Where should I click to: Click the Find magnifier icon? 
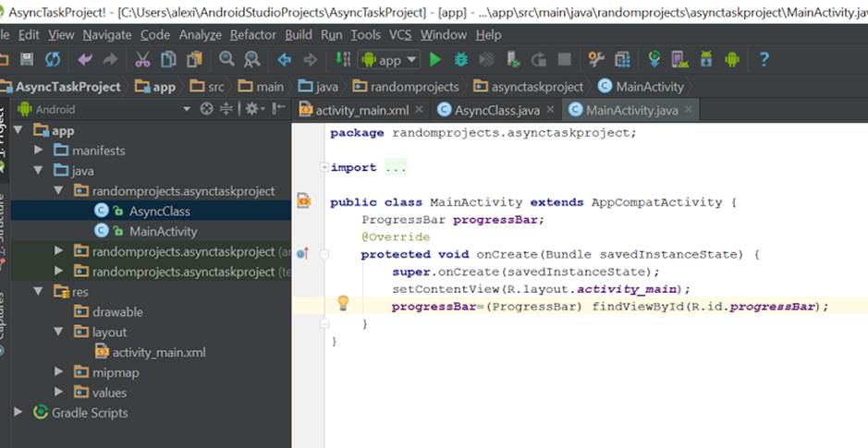coord(226,58)
